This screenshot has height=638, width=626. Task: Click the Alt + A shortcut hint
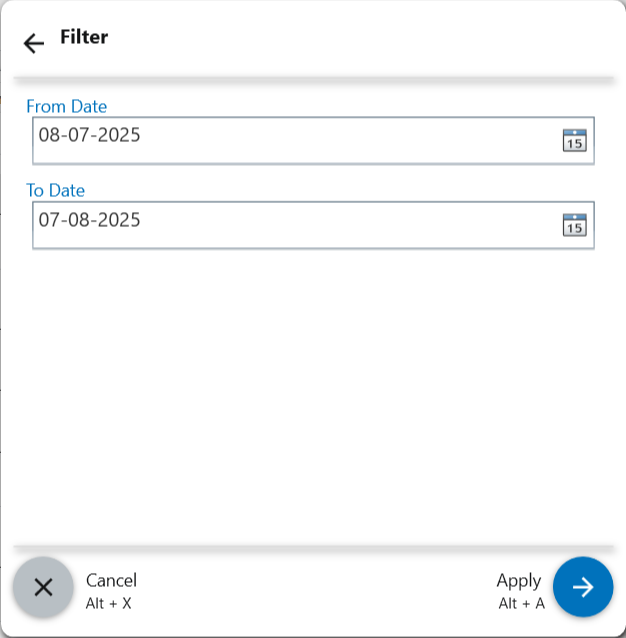[521, 603]
